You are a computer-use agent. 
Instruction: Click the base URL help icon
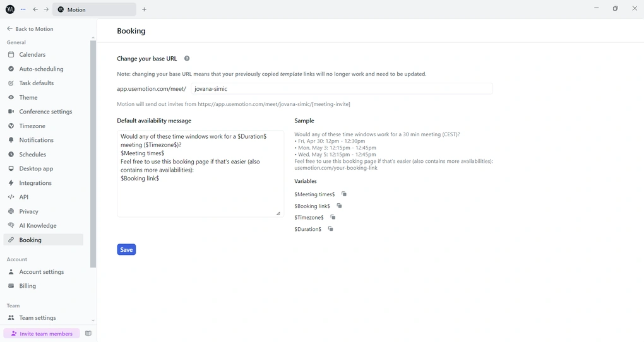[187, 59]
